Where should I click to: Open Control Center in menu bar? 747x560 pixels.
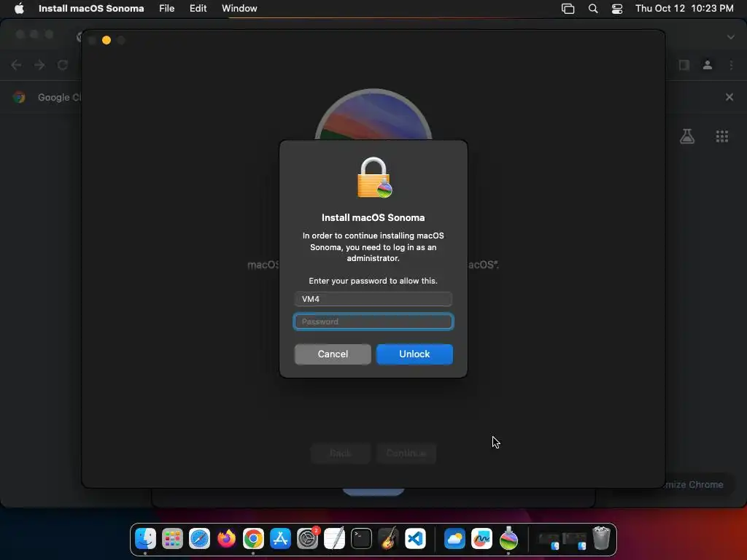tap(617, 9)
